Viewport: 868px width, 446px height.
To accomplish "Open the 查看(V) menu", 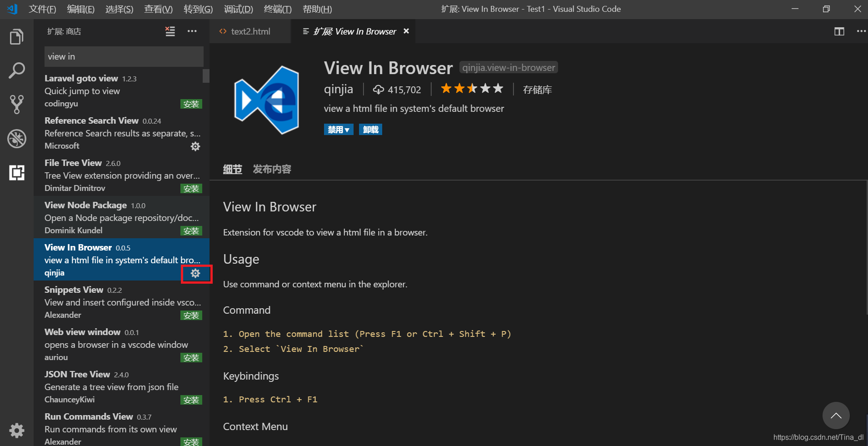I will 158,9.
